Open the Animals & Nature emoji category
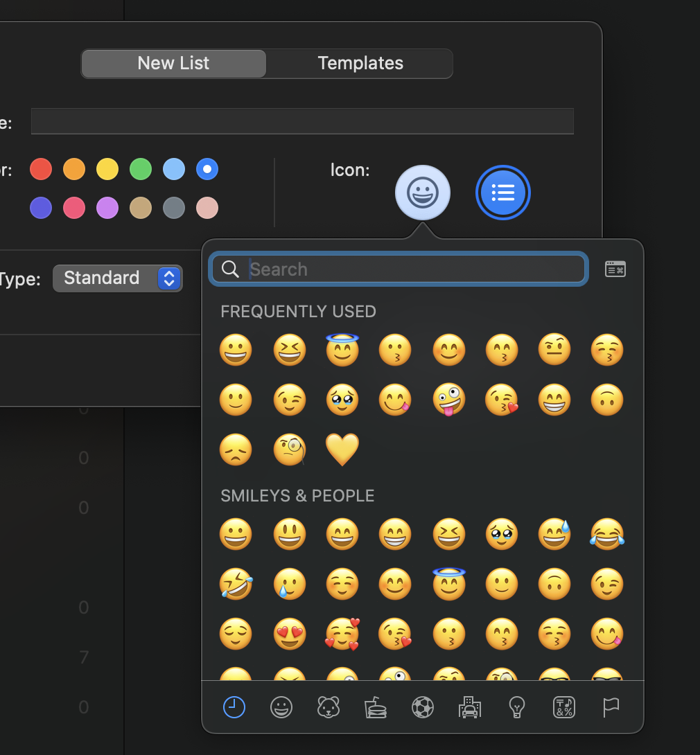 328,707
